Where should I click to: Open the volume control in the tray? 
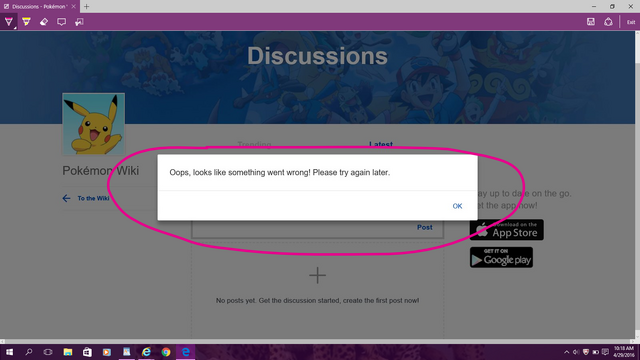pos(576,352)
